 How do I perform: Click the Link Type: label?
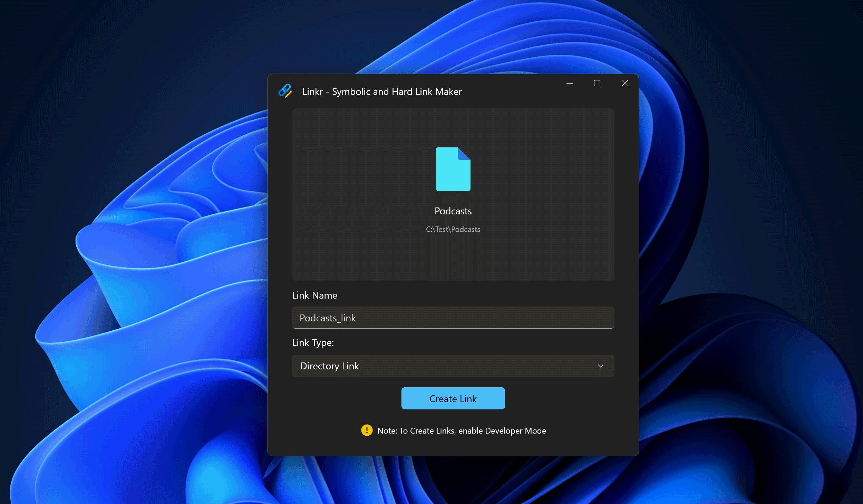(x=313, y=342)
